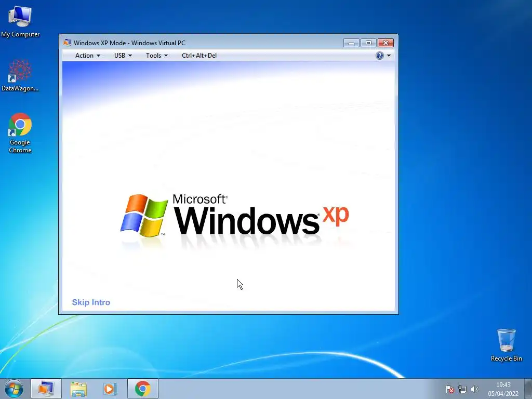The height and width of the screenshot is (399, 532).
Task: Maximize the Windows XP Mode window
Action: point(368,43)
